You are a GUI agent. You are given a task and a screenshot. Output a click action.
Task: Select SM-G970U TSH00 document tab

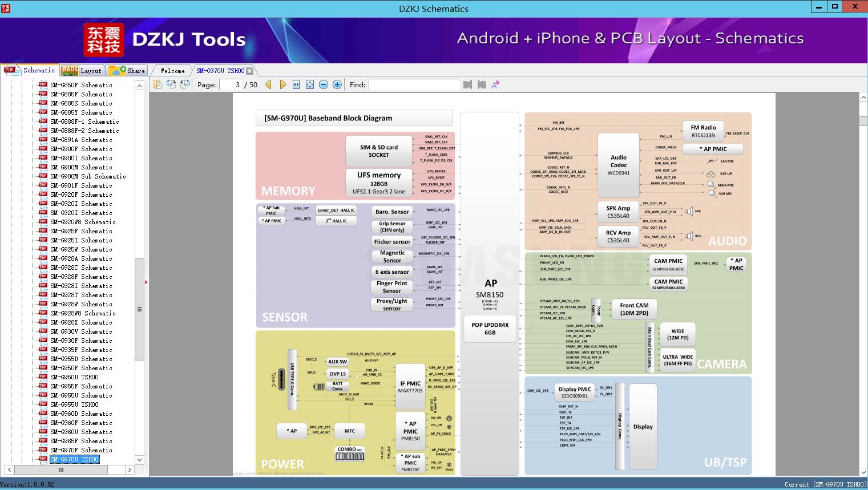click(220, 71)
